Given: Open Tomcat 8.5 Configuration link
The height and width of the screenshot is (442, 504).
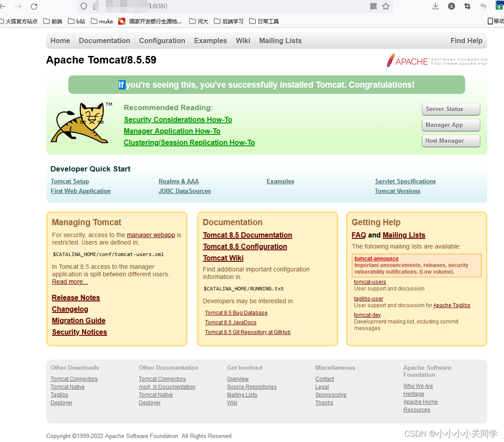Looking at the screenshot, I should click(x=245, y=247).
